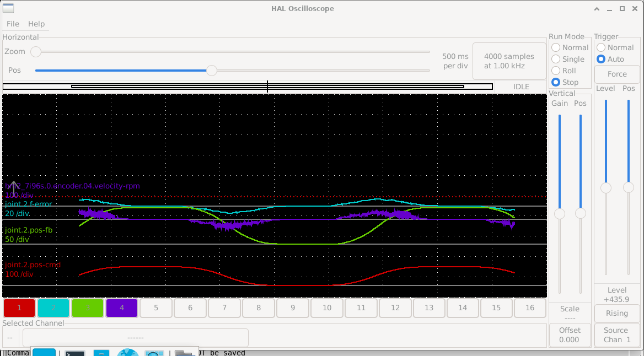The height and width of the screenshot is (356, 644).
Task: Select channel 3 green button
Action: (x=88, y=308)
